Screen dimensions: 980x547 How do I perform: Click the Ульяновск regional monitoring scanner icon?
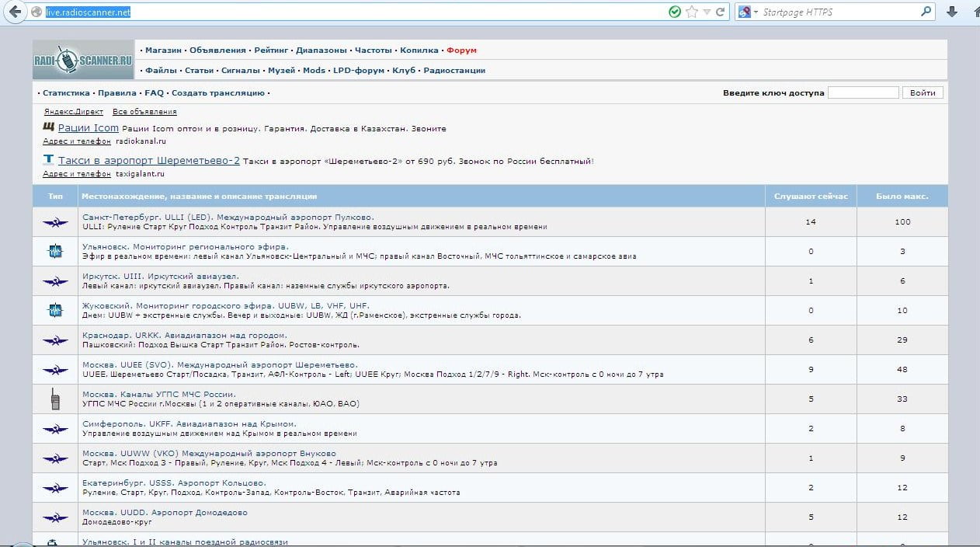pyautogui.click(x=55, y=252)
